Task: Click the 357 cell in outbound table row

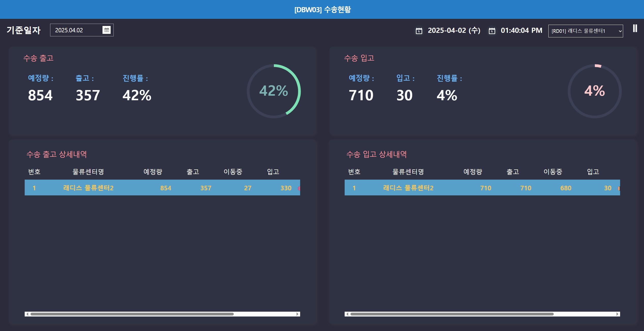Action: (206, 188)
